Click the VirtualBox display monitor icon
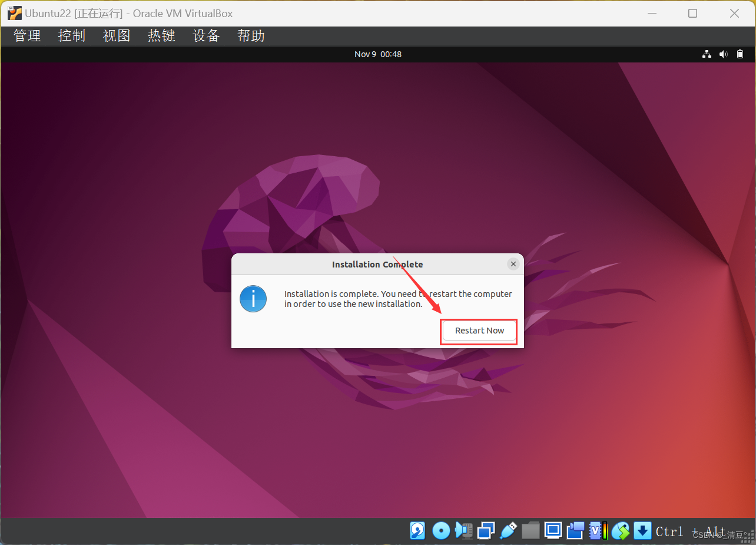Image resolution: width=756 pixels, height=545 pixels. tap(553, 531)
